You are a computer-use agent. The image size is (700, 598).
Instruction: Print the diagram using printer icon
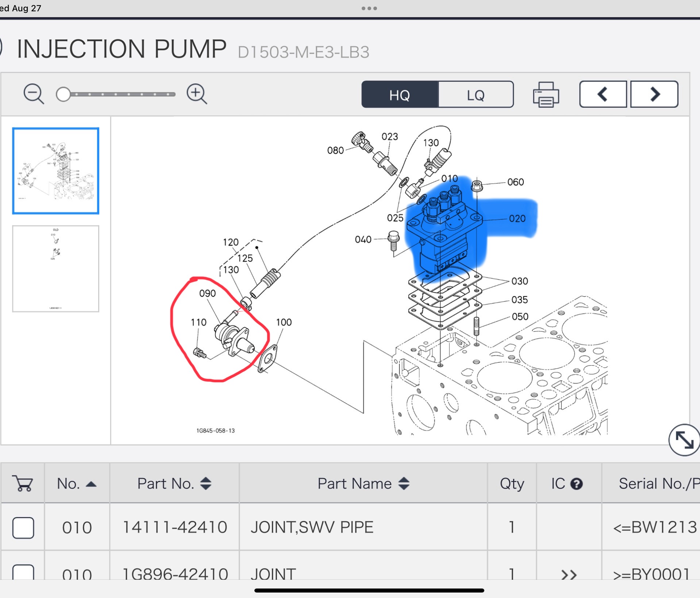coord(546,94)
